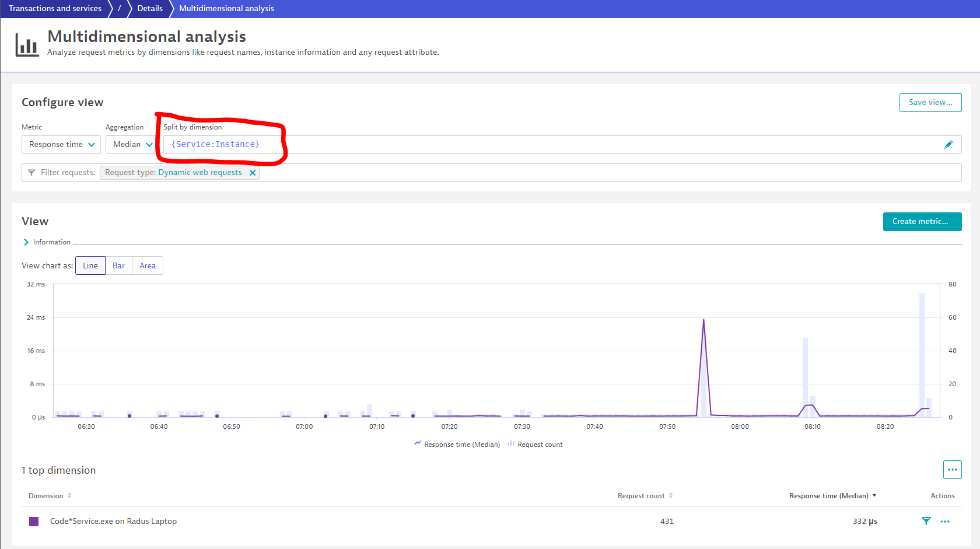Switch chart view to Line
The image size is (980, 549).
[90, 265]
